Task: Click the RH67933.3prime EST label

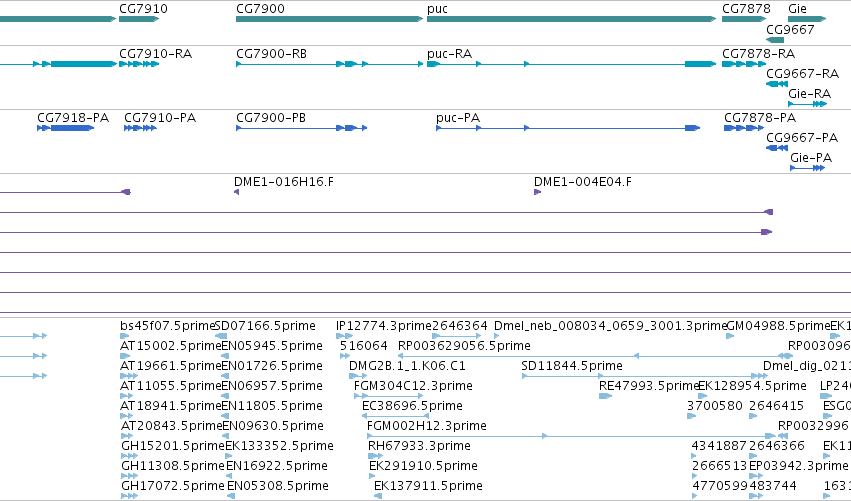Action: [x=419, y=446]
